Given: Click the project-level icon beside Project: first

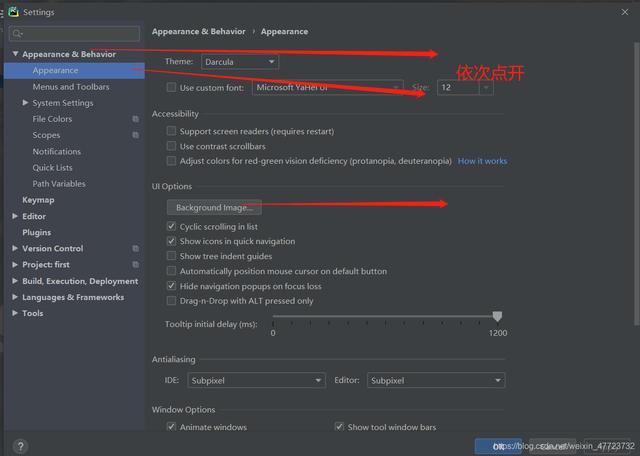Looking at the screenshot, I should (135, 265).
